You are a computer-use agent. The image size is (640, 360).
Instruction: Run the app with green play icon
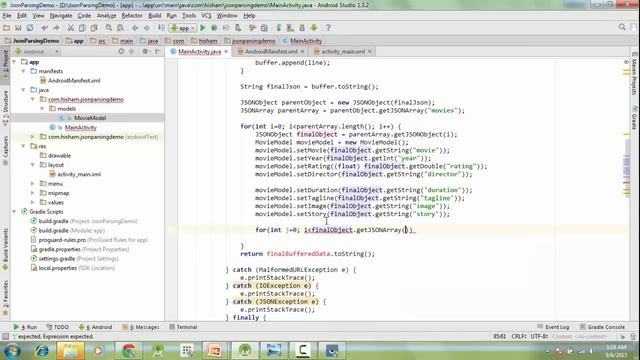[203, 28]
